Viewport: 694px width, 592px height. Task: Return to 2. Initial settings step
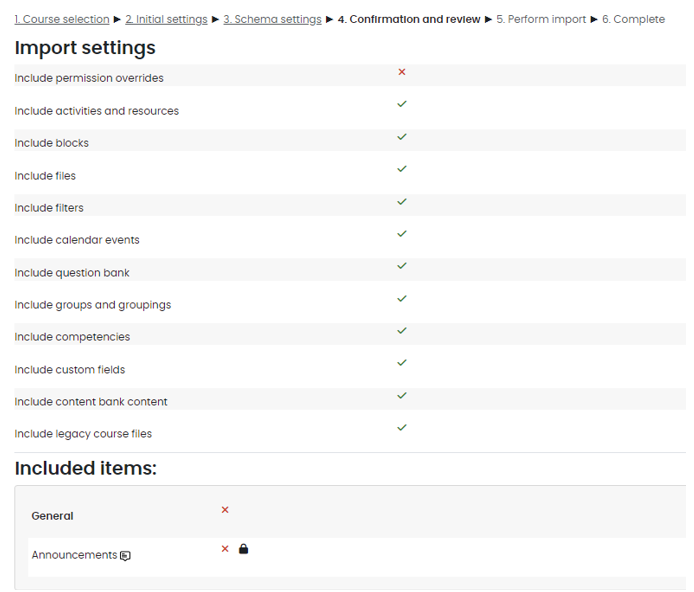[x=166, y=19]
